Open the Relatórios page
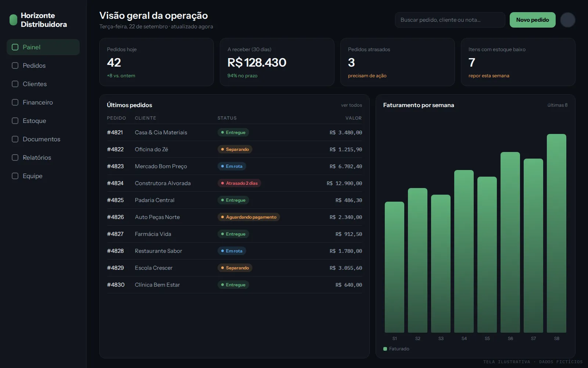Screen dimensions: 588x368 click(43, 158)
